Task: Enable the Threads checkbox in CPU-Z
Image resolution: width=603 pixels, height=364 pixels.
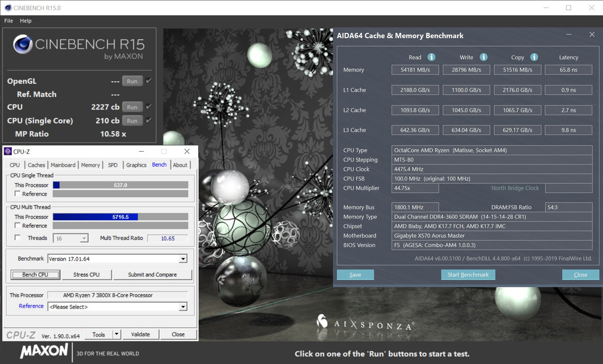Action: [17, 238]
